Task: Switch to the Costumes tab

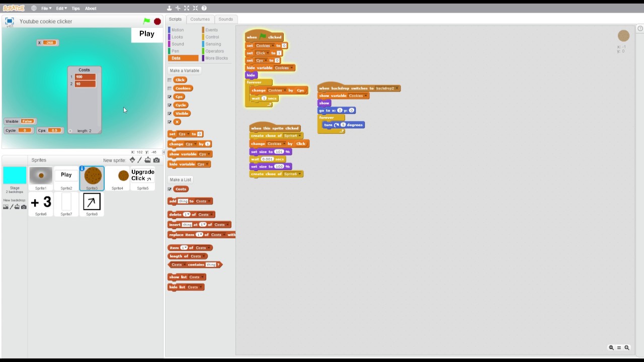Action: [x=200, y=19]
